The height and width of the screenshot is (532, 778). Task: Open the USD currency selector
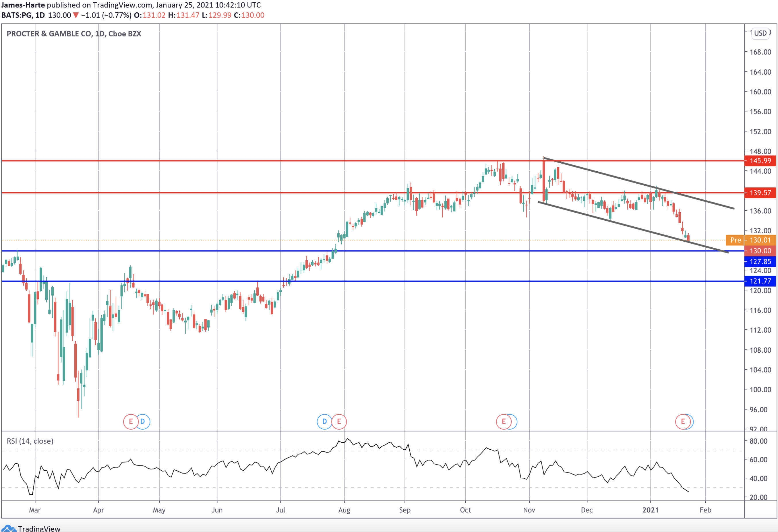coord(760,33)
